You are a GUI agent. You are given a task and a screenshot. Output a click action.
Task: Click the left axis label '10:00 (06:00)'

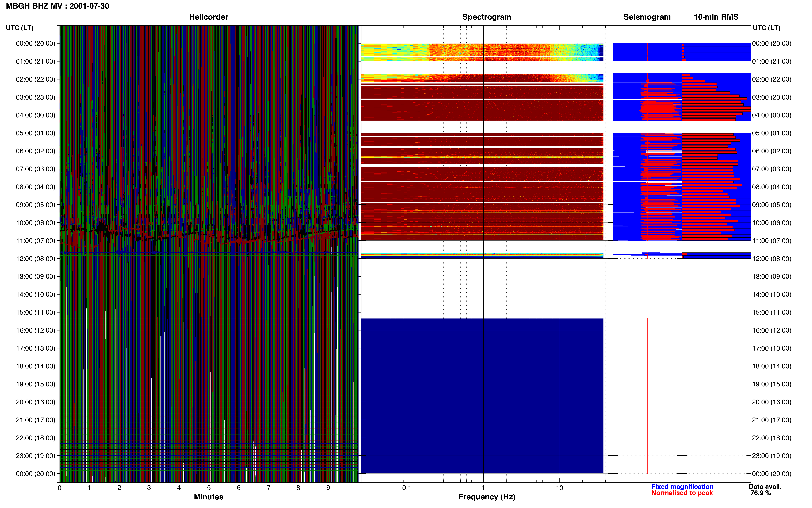tap(36, 223)
